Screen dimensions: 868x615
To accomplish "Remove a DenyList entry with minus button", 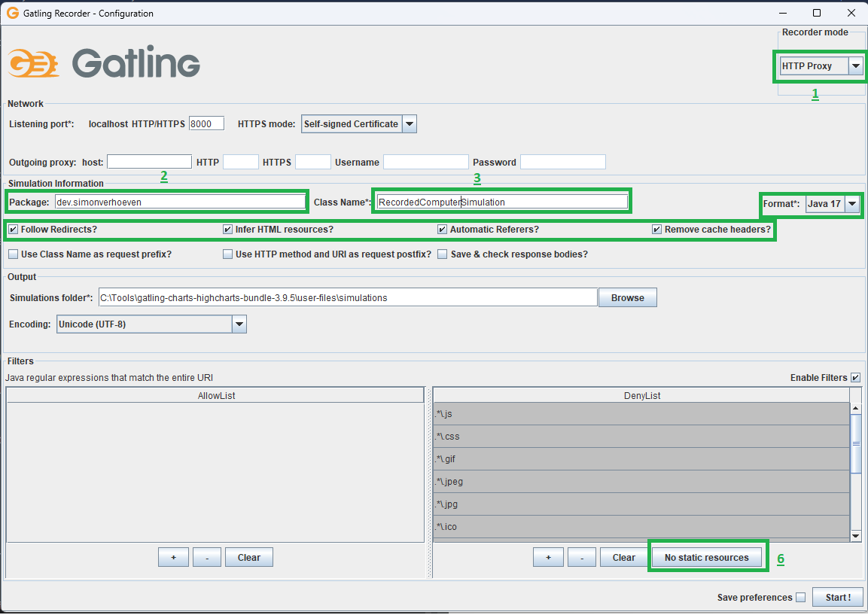I will [582, 558].
